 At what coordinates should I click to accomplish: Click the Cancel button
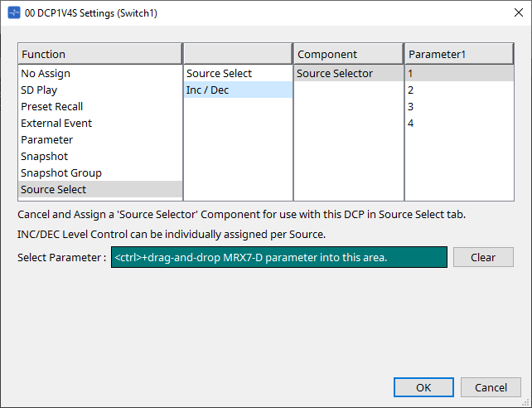coord(491,387)
